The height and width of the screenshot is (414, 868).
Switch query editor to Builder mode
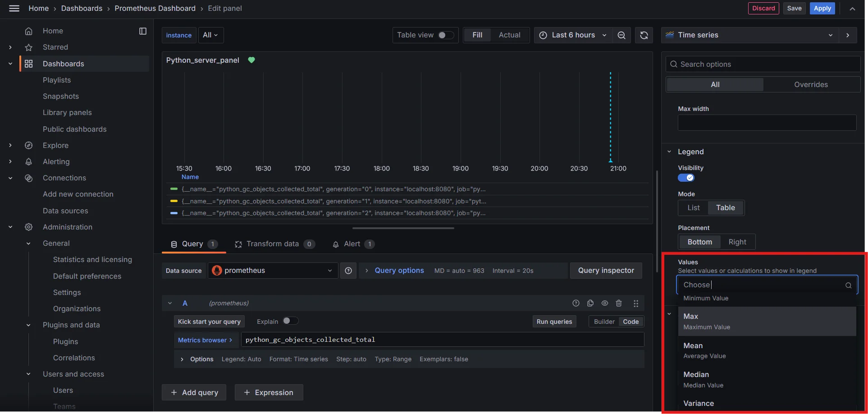point(604,322)
